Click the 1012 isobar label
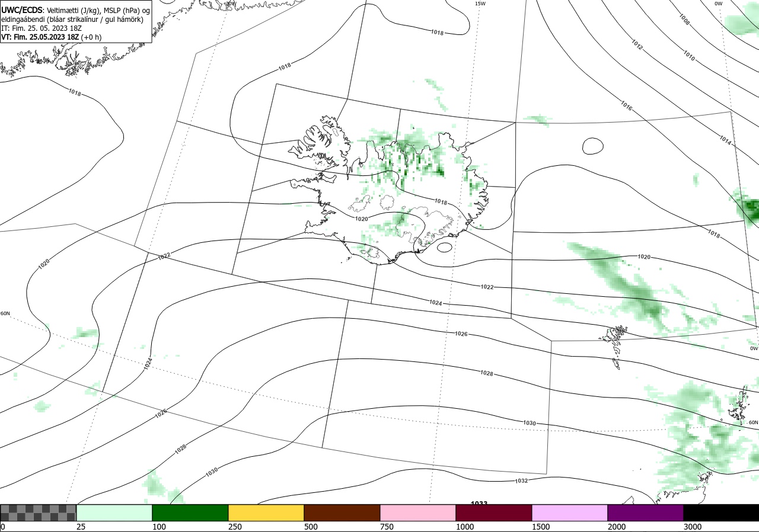 (637, 44)
